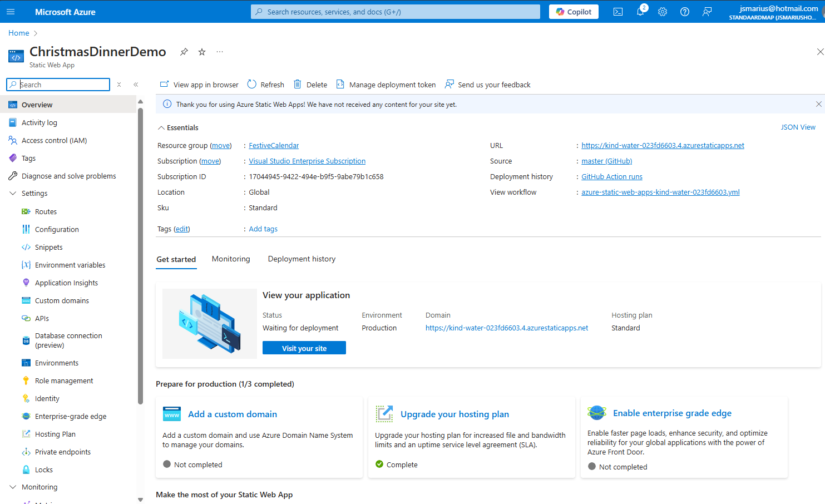The image size is (825, 504).
Task: Open the more options ellipsis beside the title
Action: pyautogui.click(x=220, y=52)
